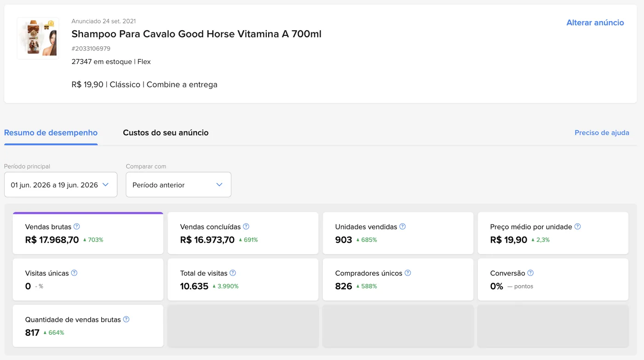The width and height of the screenshot is (644, 360).
Task: Click the Visitas únicas value 0
Action: (28, 286)
